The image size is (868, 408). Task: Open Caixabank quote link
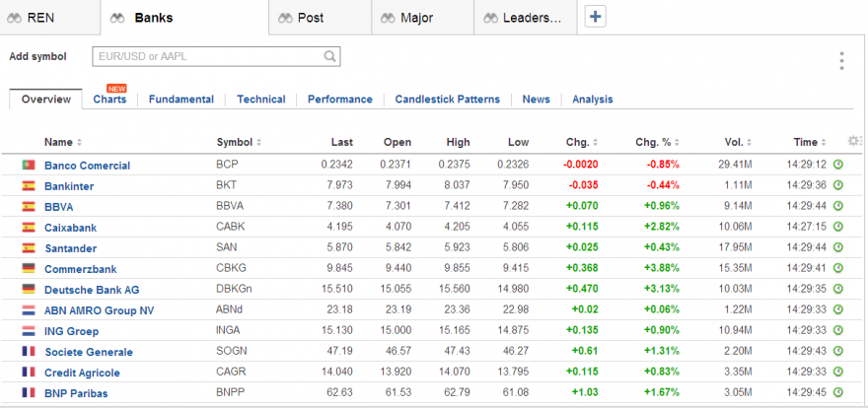pos(70,228)
